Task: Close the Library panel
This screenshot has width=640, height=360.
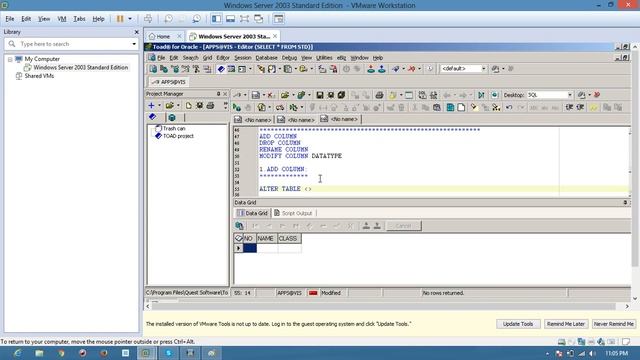Action: (x=136, y=32)
